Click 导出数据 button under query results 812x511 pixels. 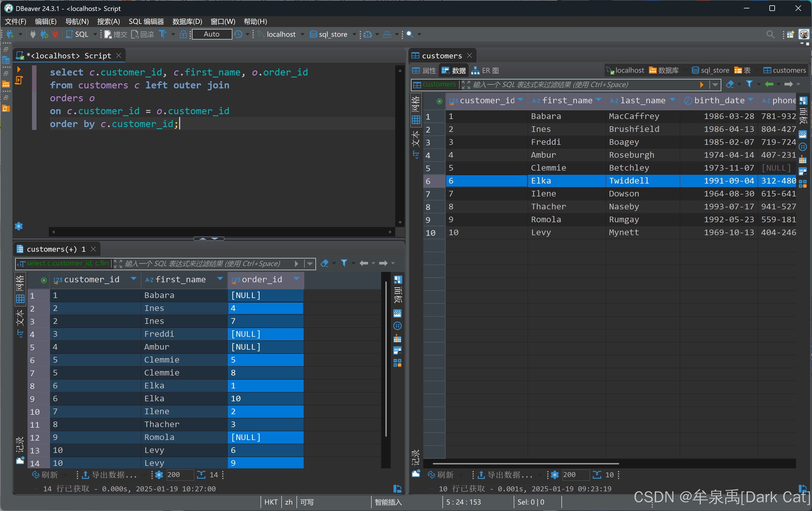pyautogui.click(x=110, y=475)
